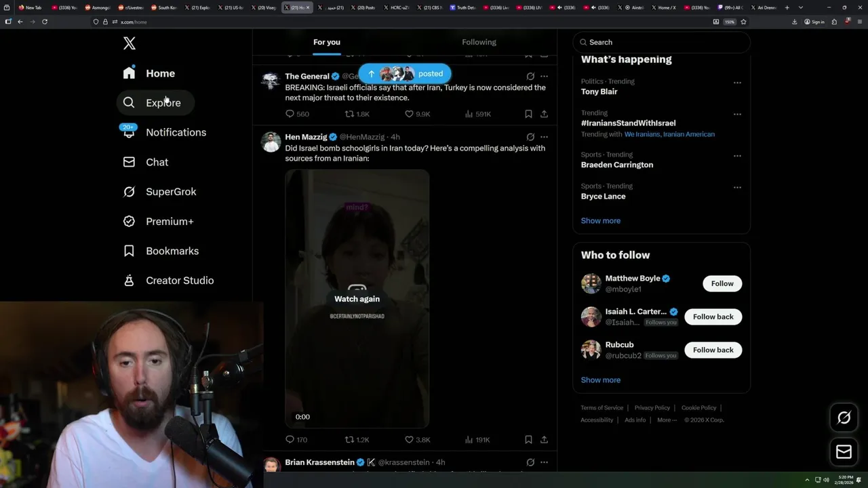Open Notifications in the sidebar
868x488 pixels.
164,132
